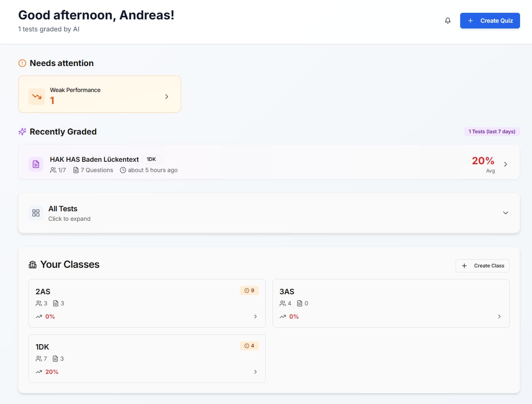Open the 1DK class card
Image resolution: width=532 pixels, height=404 pixels.
[147, 359]
